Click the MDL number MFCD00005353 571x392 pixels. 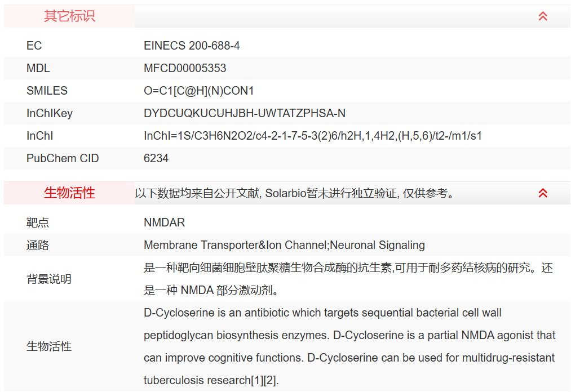tap(185, 68)
